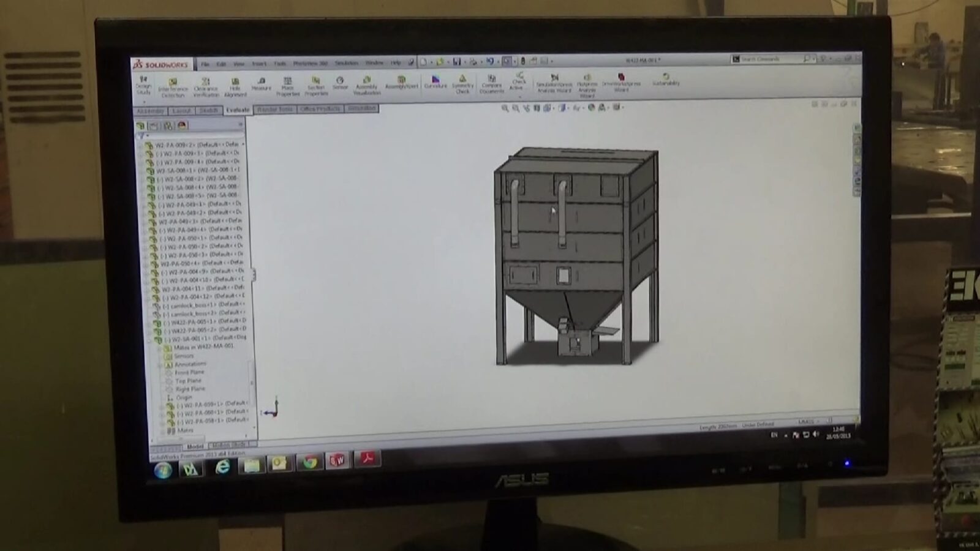Open ConfigurationManager panel tab

click(x=168, y=126)
